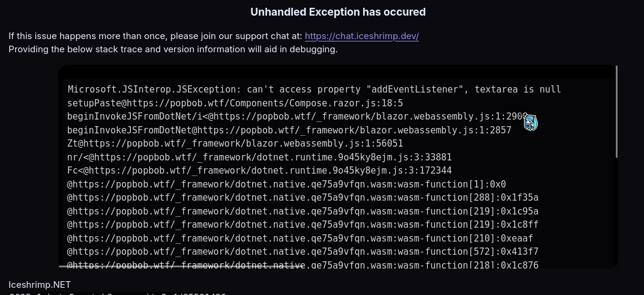Click the wasm-function[210]:0xeaaf trace line

click(300, 239)
